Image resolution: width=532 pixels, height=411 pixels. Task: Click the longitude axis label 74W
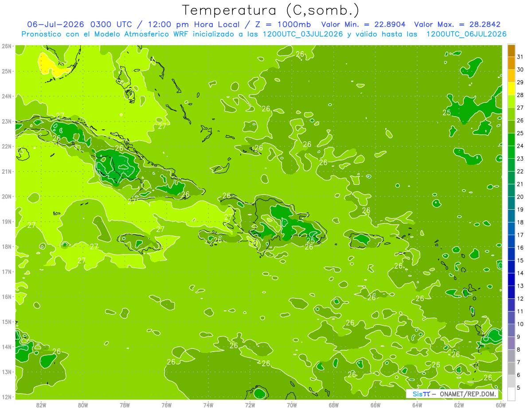[x=208, y=405]
